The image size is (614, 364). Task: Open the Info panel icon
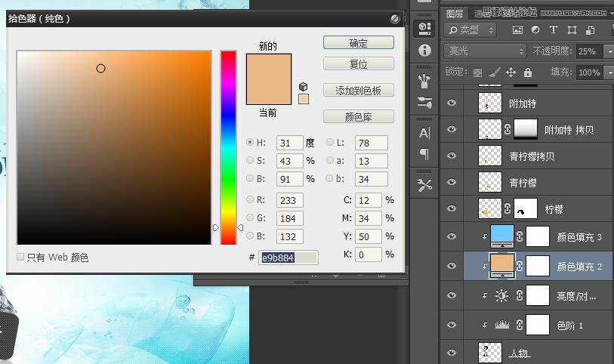pyautogui.click(x=424, y=50)
